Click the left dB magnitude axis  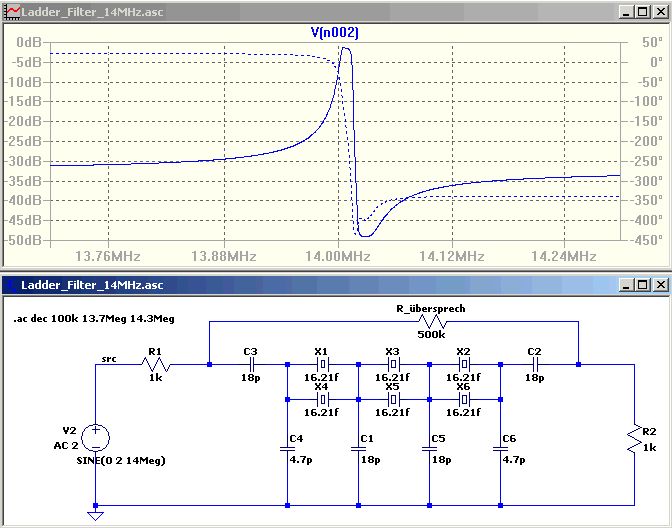tap(27, 141)
